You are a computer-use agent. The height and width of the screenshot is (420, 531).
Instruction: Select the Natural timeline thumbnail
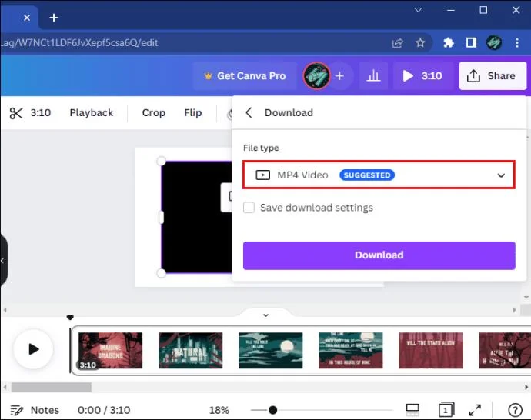[191, 350]
